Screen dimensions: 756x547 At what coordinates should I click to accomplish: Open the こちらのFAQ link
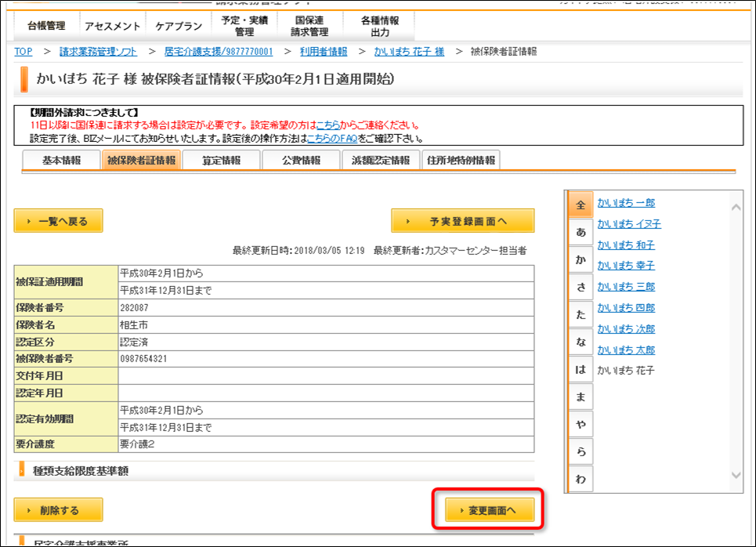pyautogui.click(x=332, y=139)
